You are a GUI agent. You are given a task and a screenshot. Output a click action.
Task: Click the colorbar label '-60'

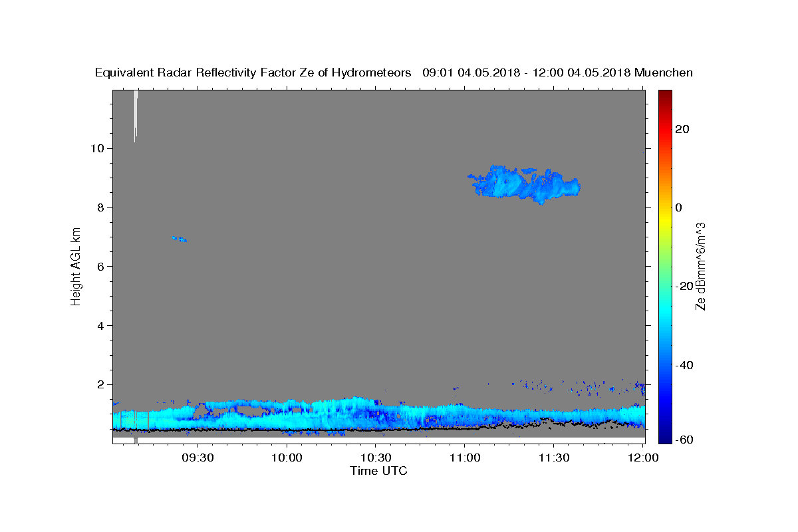pos(684,440)
